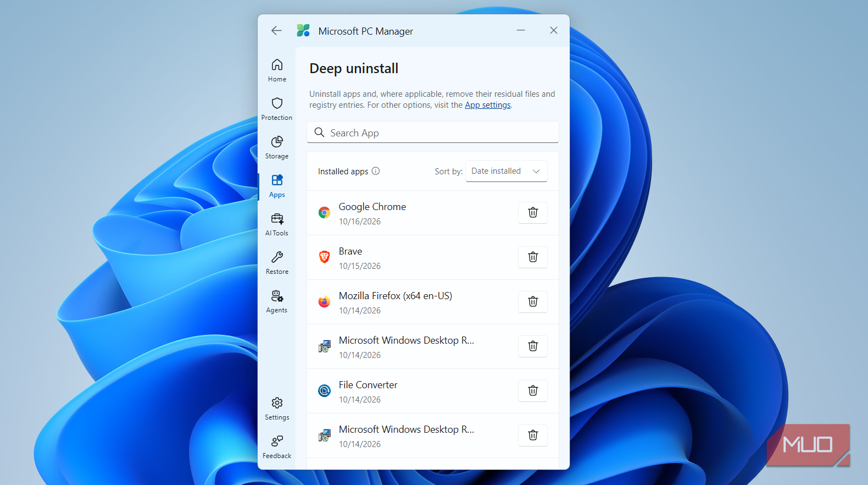Minimize the PC Manager window
The width and height of the screenshot is (868, 485).
coord(521,30)
